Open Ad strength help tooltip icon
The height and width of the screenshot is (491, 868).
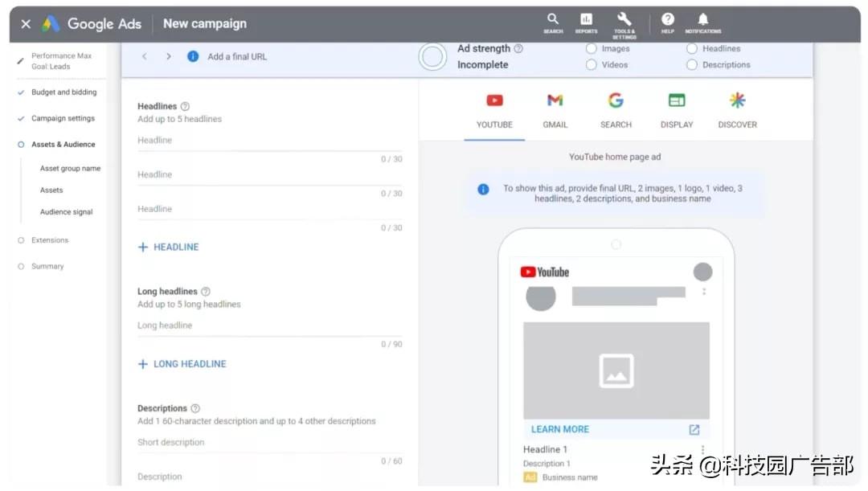point(518,49)
